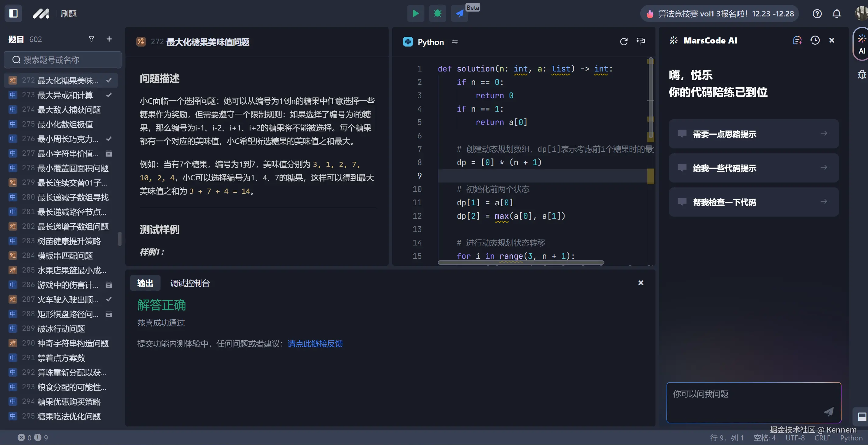Run the code with the green play button

click(x=416, y=13)
